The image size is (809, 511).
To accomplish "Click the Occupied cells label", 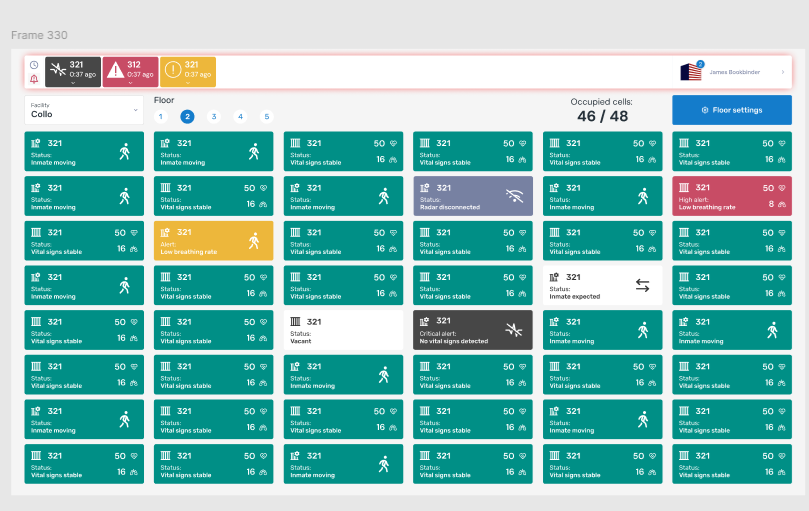I will [x=601, y=102].
